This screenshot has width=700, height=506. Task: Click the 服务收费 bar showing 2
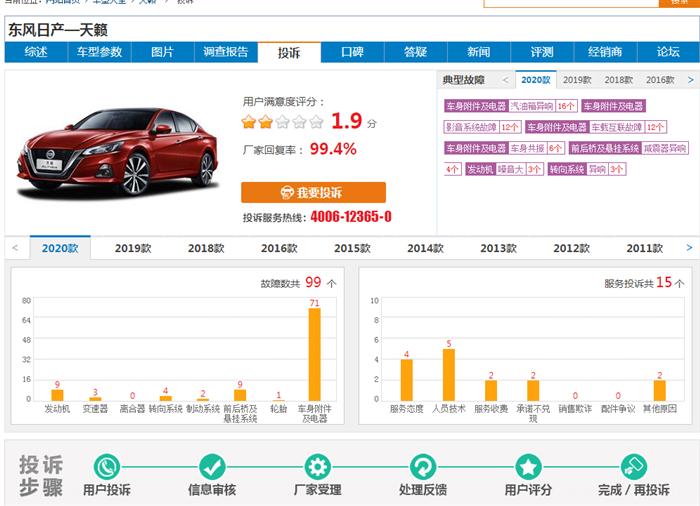pyautogui.click(x=491, y=390)
